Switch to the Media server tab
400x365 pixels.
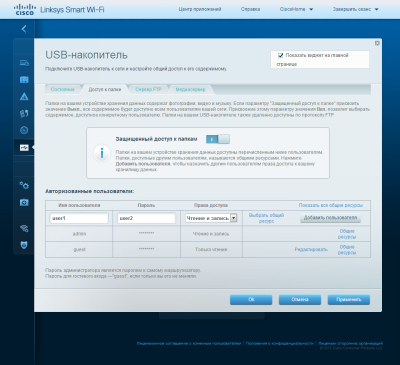coord(190,89)
